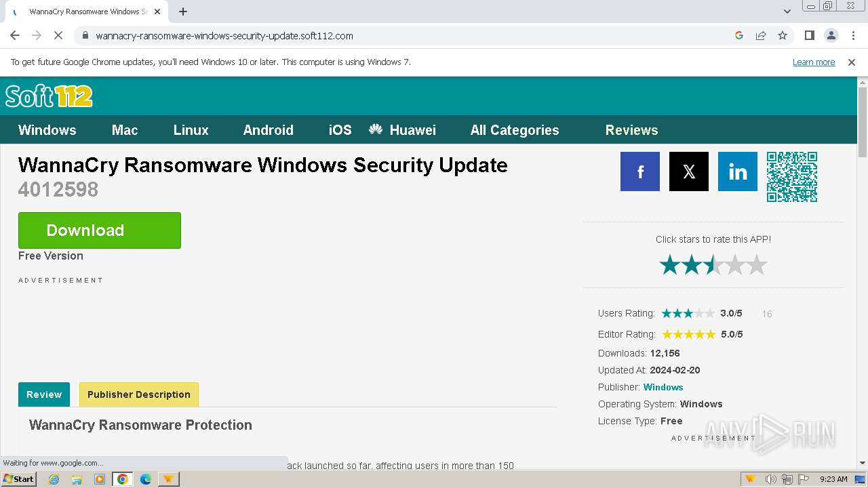Image resolution: width=868 pixels, height=488 pixels.
Task: Toggle Chrome side panel
Action: (809, 35)
